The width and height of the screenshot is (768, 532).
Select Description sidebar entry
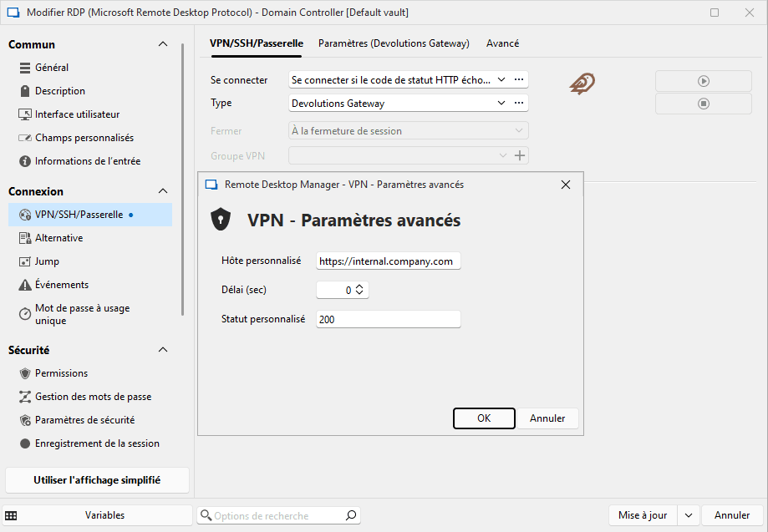pyautogui.click(x=59, y=91)
